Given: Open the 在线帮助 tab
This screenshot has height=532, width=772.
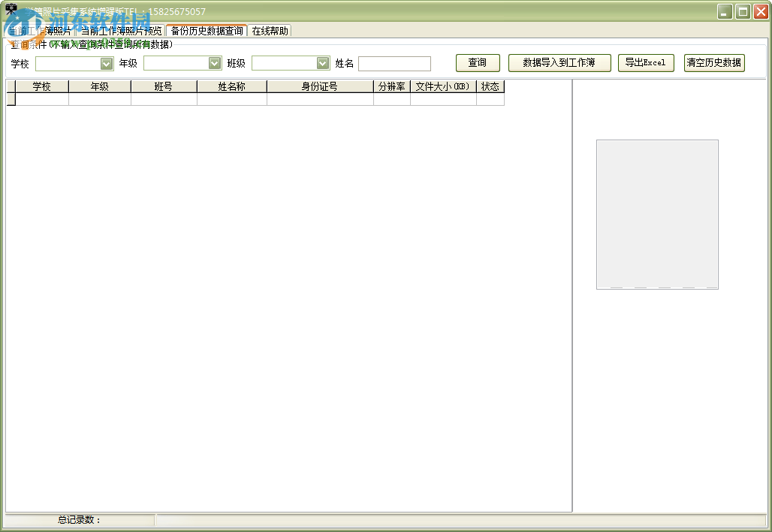Looking at the screenshot, I should pos(268,31).
